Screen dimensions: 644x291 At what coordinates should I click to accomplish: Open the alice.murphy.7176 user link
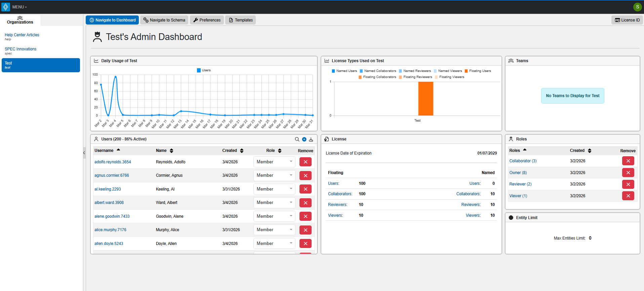[x=110, y=230]
